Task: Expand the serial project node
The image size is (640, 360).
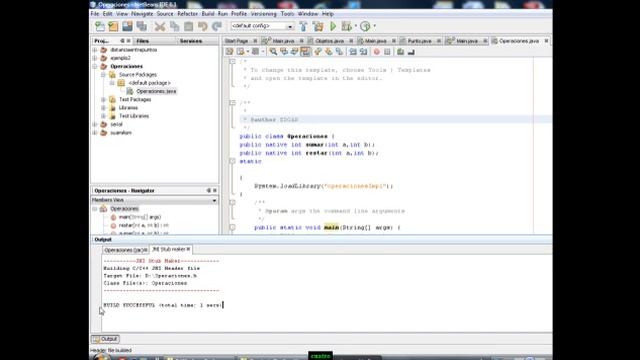Action: (95, 124)
